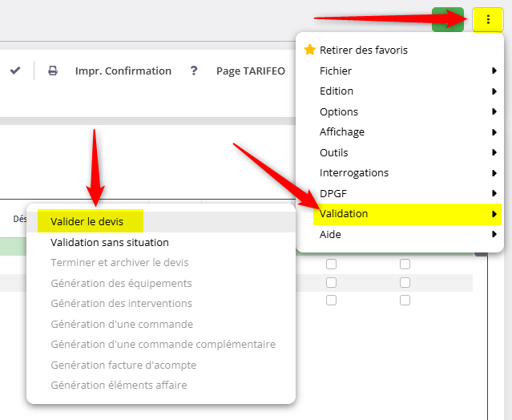
Task: Tick first-row checkbox in right column
Action: click(x=405, y=264)
